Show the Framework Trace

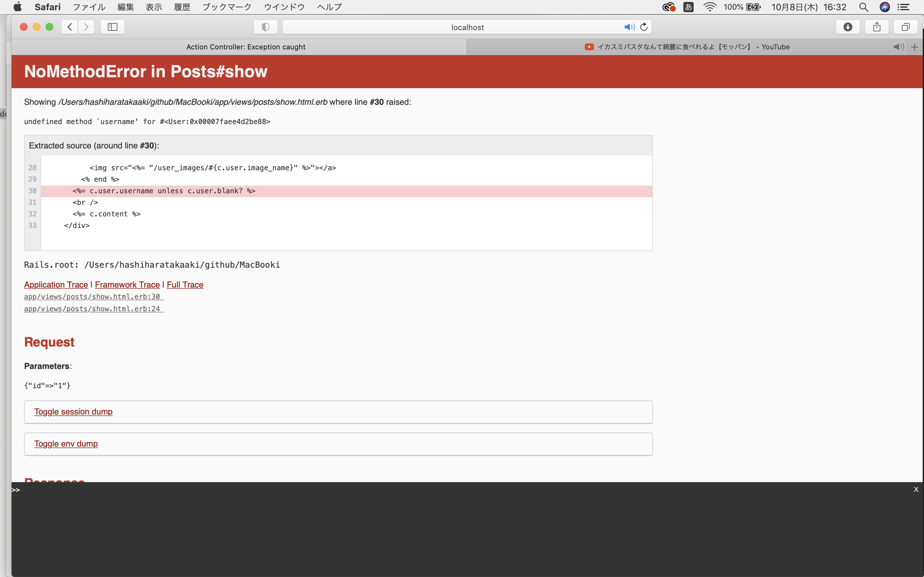point(127,285)
